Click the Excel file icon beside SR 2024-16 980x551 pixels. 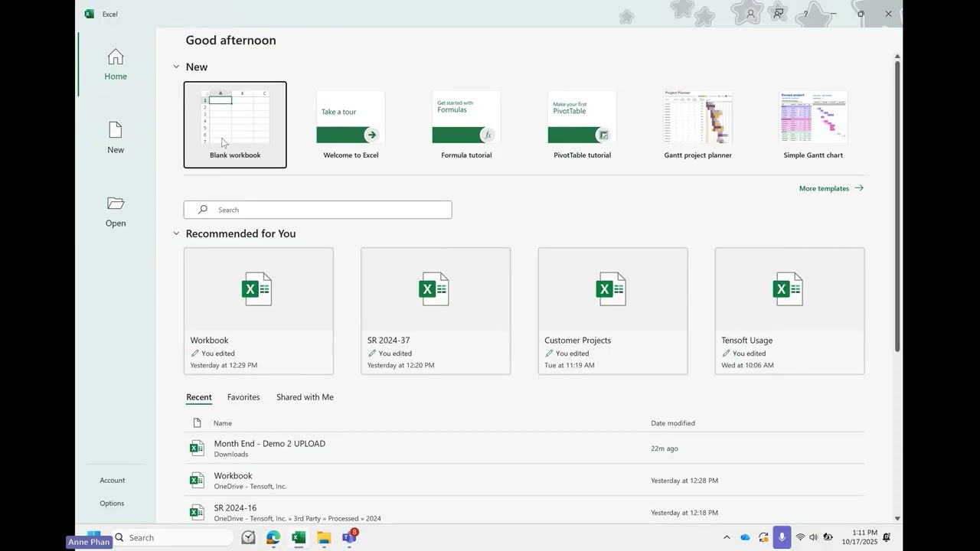(197, 512)
